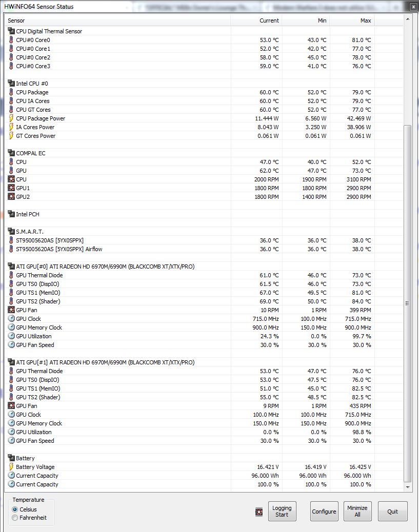This screenshot has height=532, width=419.
Task: Select the CPU Package Power row label
Action: (x=41, y=118)
